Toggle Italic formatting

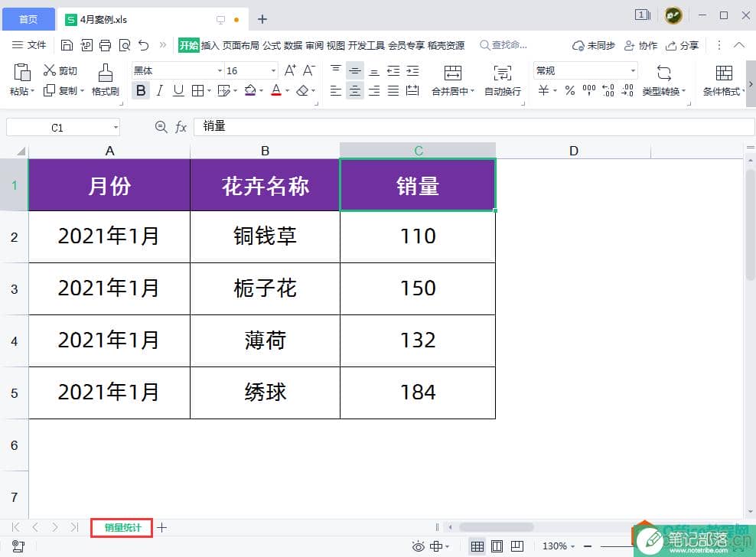click(160, 90)
